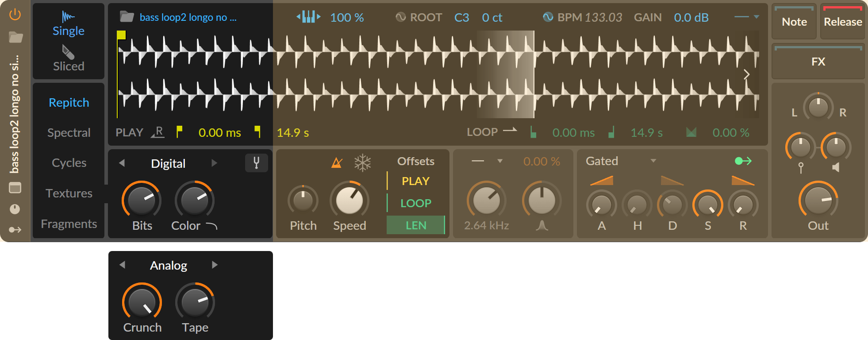Switch to previous mode before Digital
868x340 pixels.
tap(122, 163)
